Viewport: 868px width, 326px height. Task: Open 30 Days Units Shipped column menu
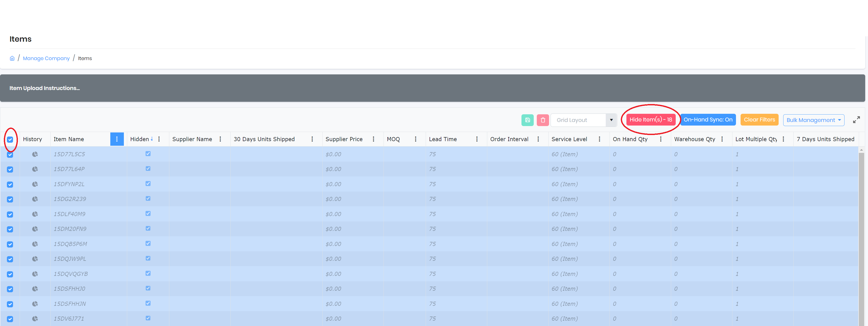click(312, 139)
